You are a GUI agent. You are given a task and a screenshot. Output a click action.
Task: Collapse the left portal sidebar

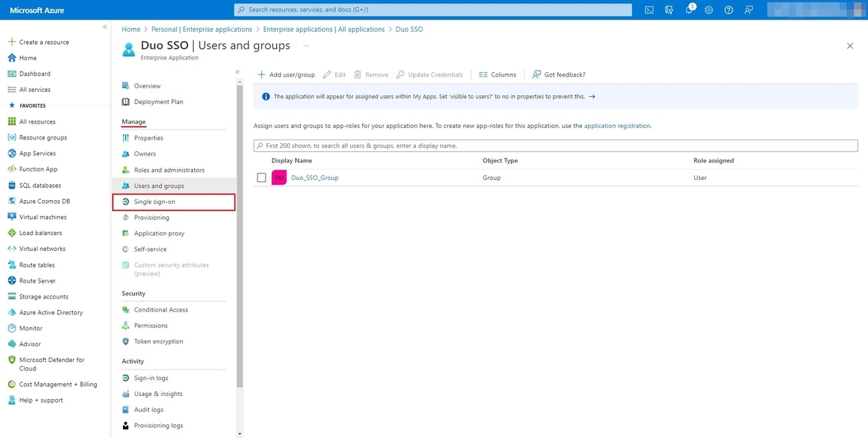tap(105, 27)
